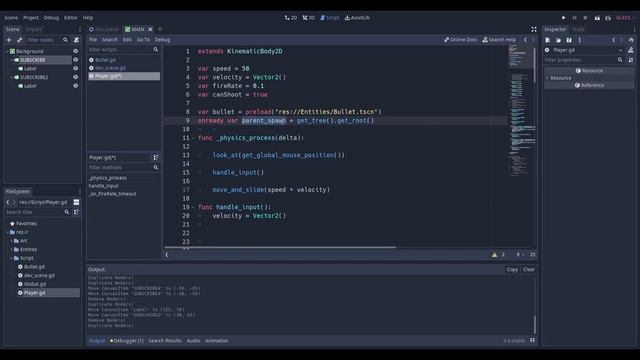Open the script editor File menu
Viewport: 640px width, 360px height.
coord(93,40)
